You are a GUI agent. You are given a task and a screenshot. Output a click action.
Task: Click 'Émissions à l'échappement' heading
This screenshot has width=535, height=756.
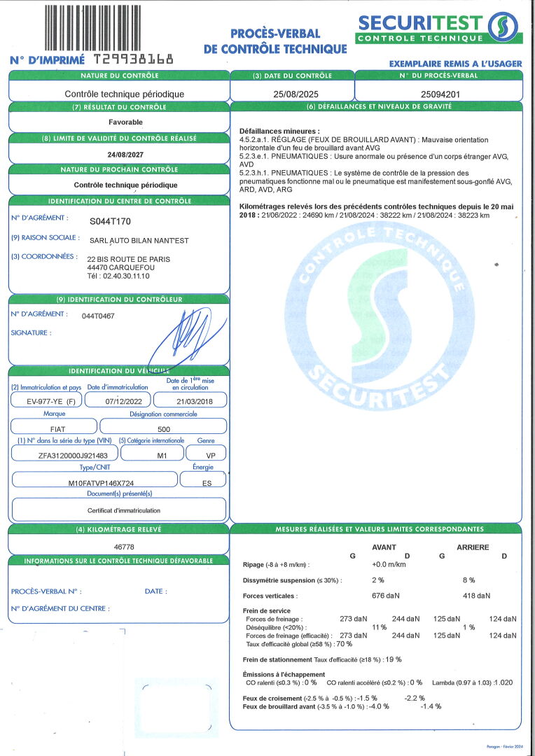coord(284,674)
